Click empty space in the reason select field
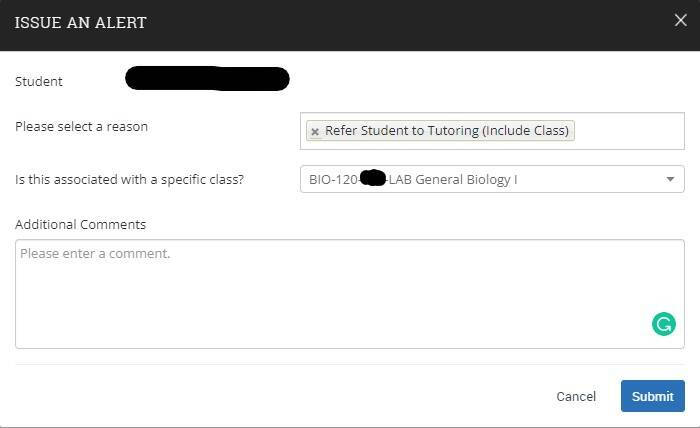700x428 pixels. point(630,131)
